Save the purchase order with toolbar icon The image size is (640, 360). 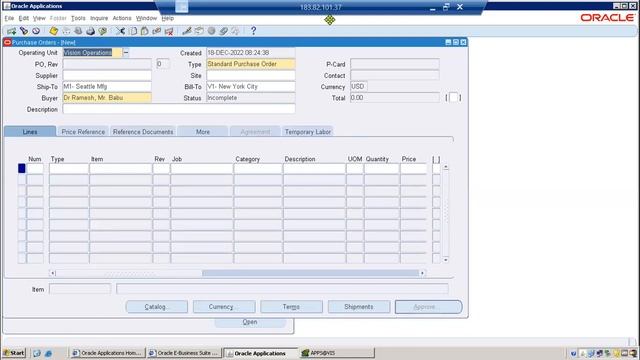(x=53, y=31)
